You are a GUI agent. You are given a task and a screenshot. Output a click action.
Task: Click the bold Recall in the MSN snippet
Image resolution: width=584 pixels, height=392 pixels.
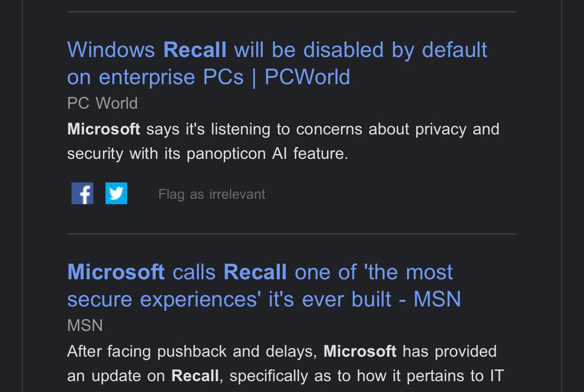click(x=195, y=376)
